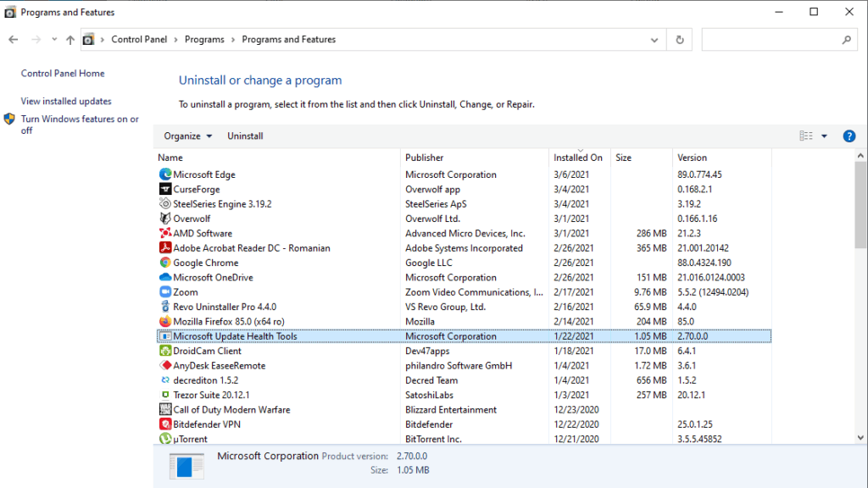Click the Overwolf wolf icon
Screen dimensions: 868x488
[165, 219]
